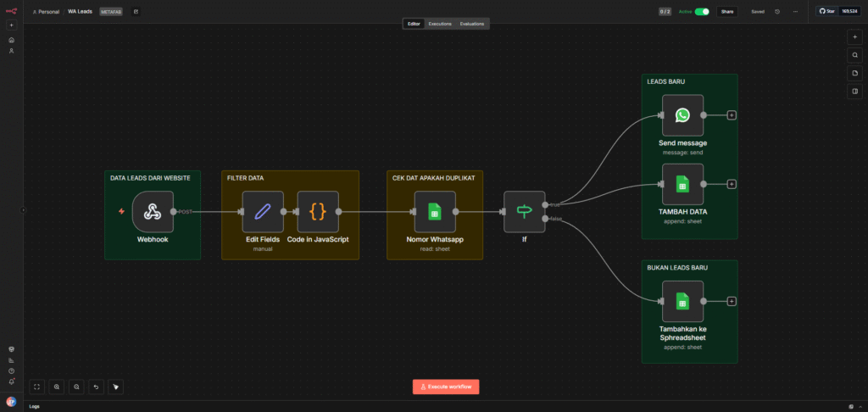Expand output plus of Send message node

tap(732, 115)
